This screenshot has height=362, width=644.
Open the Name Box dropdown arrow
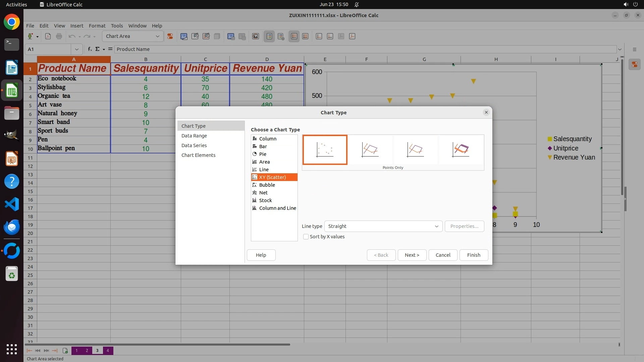click(x=77, y=49)
